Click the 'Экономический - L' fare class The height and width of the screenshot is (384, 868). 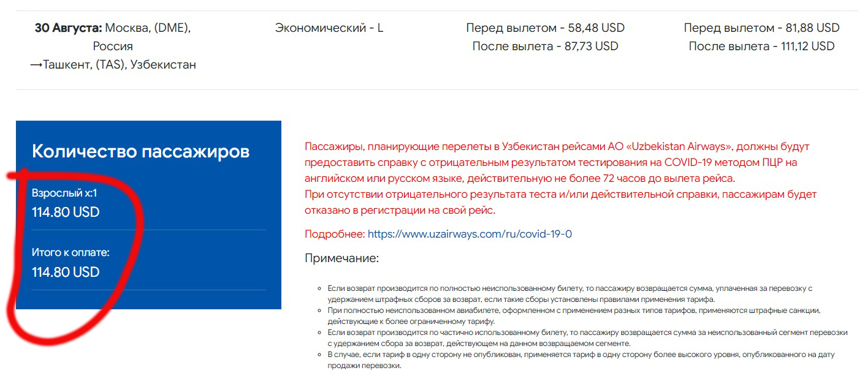point(329,28)
